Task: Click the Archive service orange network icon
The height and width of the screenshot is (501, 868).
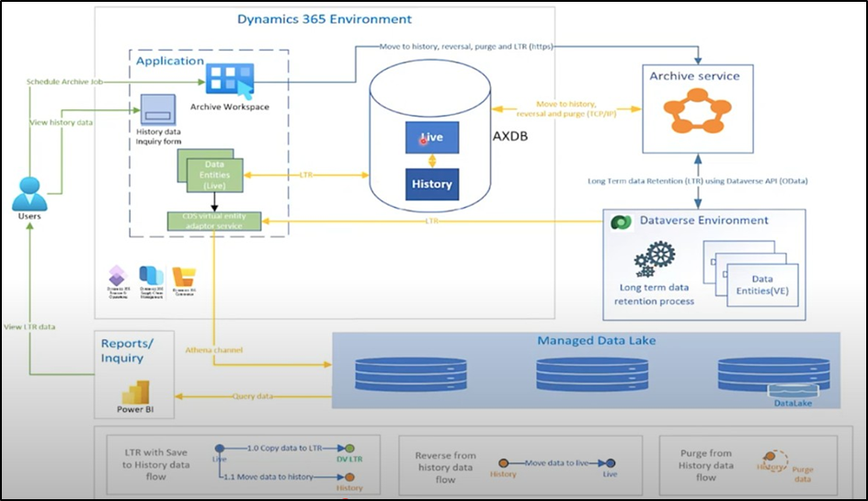Action: point(696,115)
